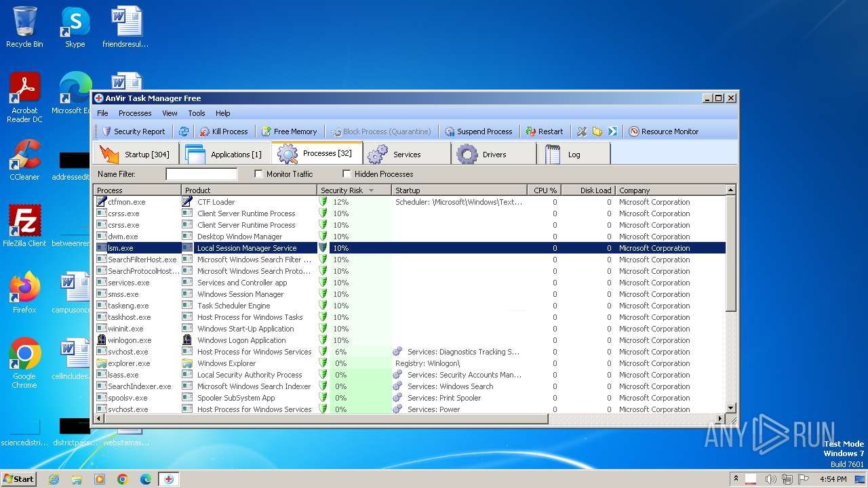Switch to the Startup [304] tab
Screen dimensions: 868x488
click(136, 154)
